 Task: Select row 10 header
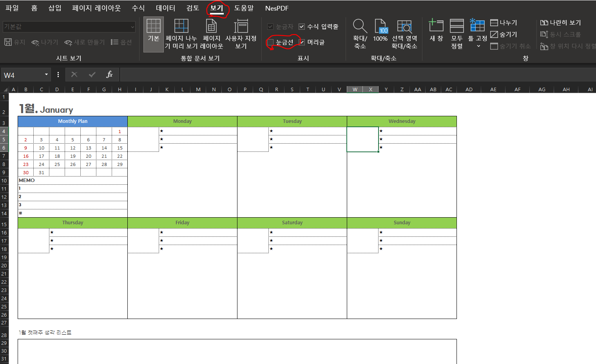pyautogui.click(x=4, y=180)
